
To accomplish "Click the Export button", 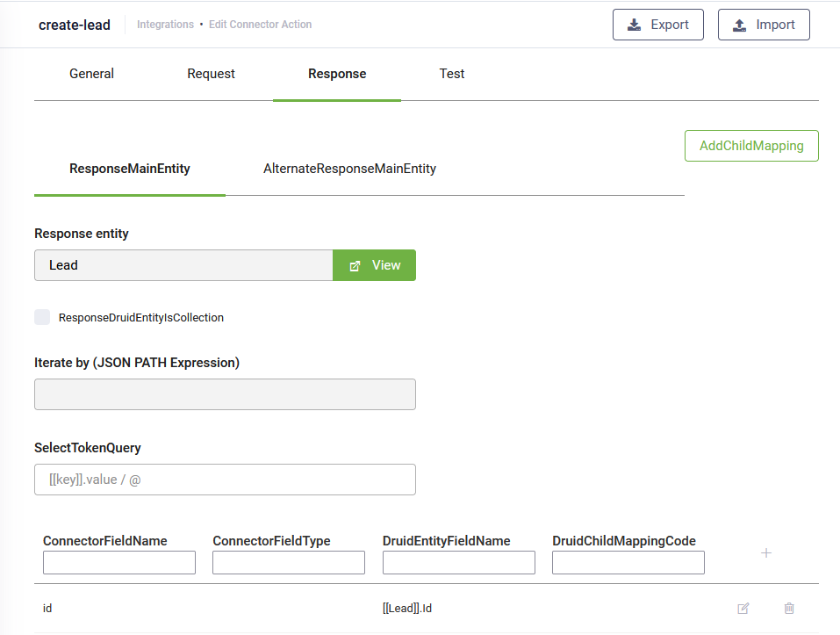I will click(657, 25).
